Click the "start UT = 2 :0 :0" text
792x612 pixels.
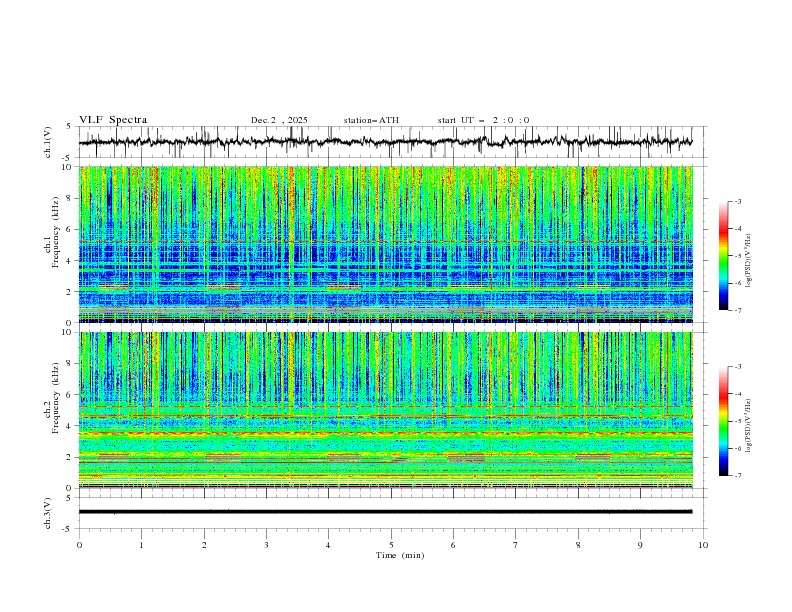483,120
